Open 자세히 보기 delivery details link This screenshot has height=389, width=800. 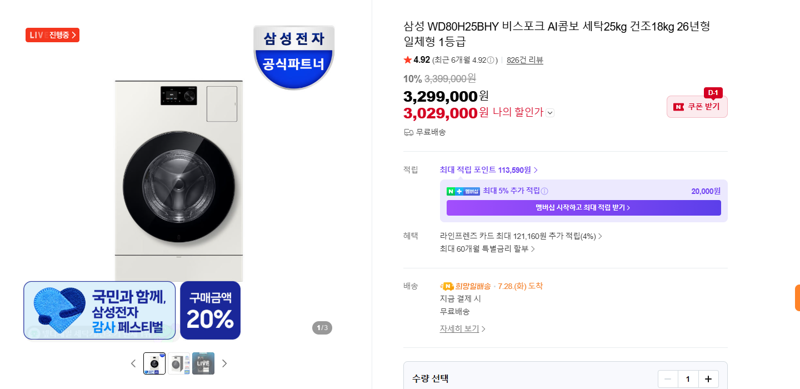pos(462,329)
